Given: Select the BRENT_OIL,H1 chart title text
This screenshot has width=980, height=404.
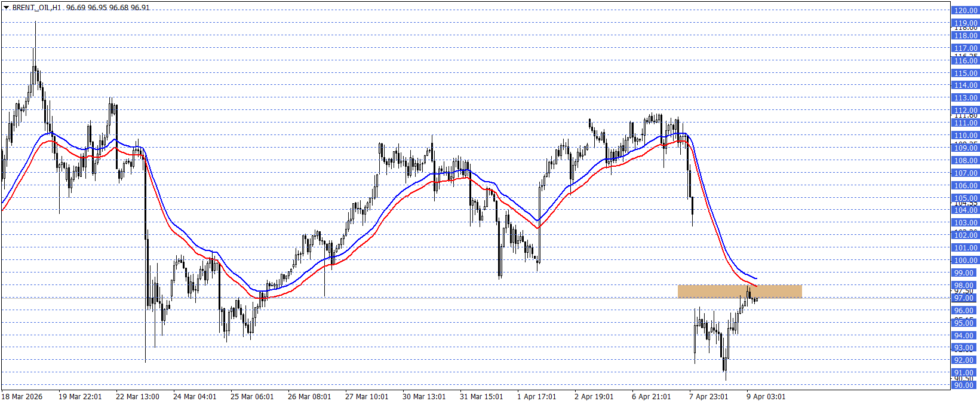Looking at the screenshot, I should (36, 8).
